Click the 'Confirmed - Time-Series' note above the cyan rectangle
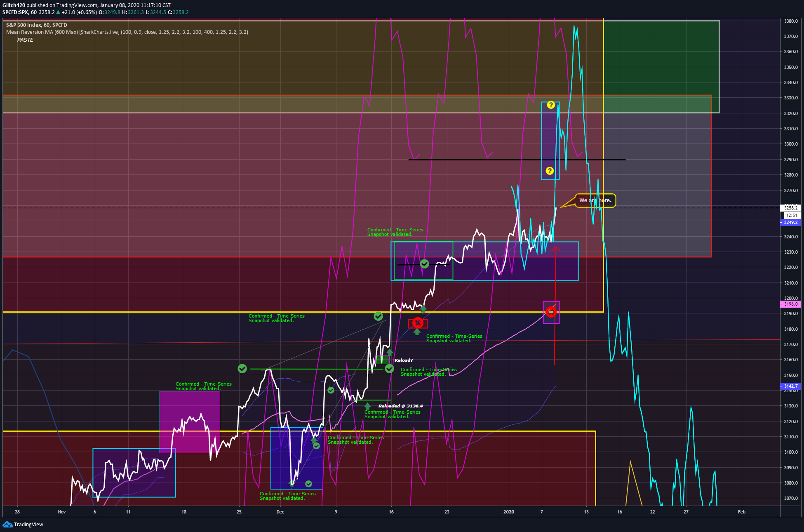This screenshot has width=804, height=532. [x=395, y=232]
